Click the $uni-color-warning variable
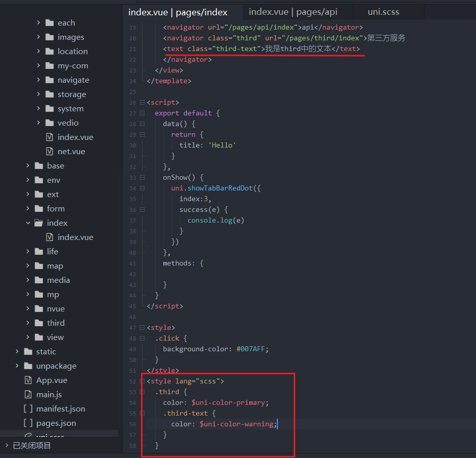The height and width of the screenshot is (458, 476). pyautogui.click(x=236, y=424)
